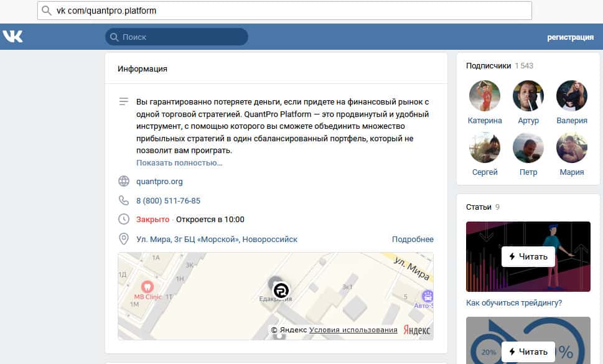Focus the Поиск search field

click(x=177, y=37)
